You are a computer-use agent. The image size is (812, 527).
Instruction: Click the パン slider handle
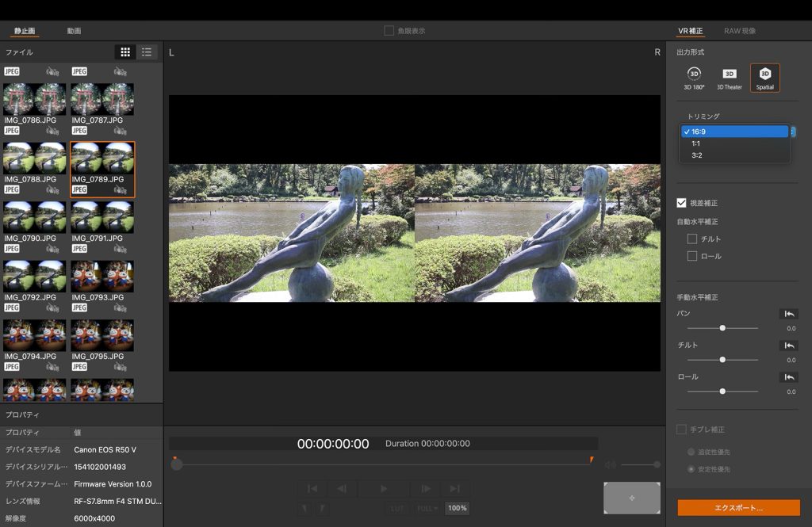pos(722,327)
